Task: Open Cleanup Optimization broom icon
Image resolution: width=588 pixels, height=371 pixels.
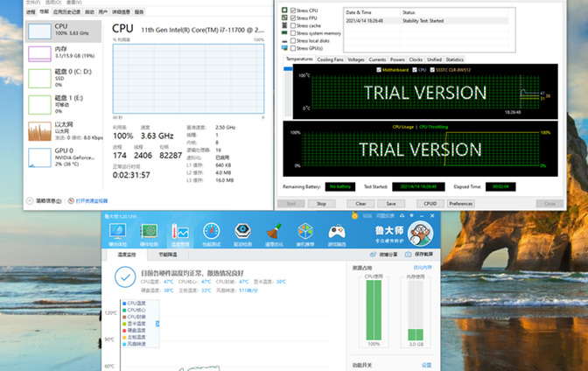Action: click(x=274, y=234)
